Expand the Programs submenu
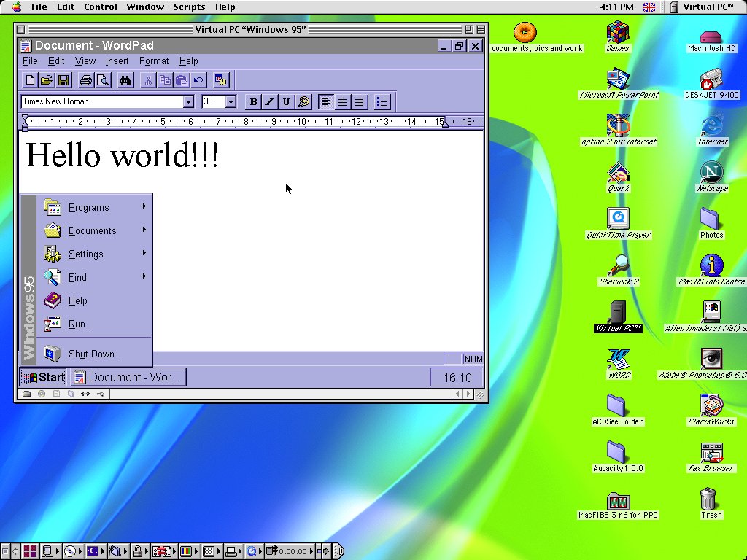The height and width of the screenshot is (560, 747). point(88,207)
